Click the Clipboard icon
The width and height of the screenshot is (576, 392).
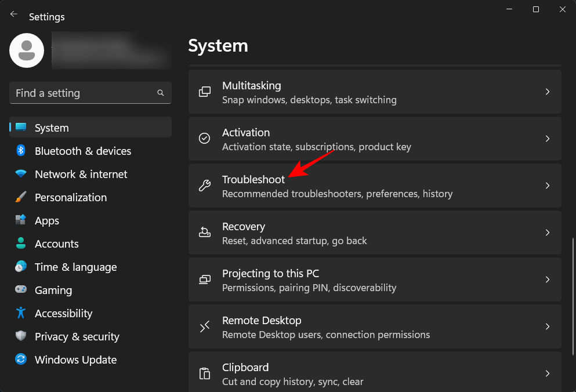tap(204, 373)
